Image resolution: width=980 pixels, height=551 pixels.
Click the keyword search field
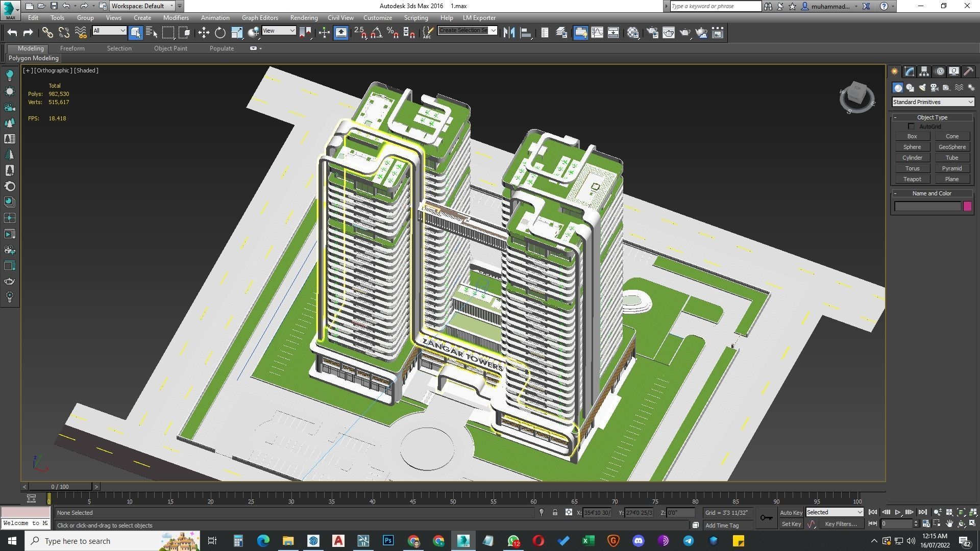715,6
